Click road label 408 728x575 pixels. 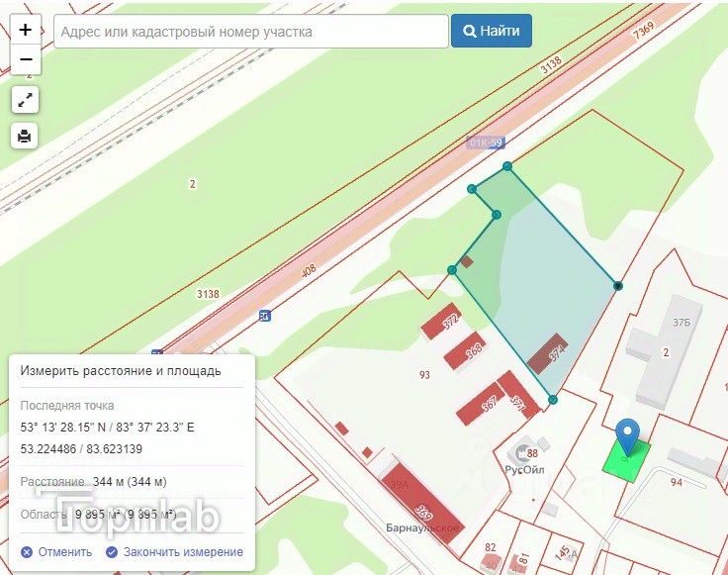click(x=309, y=270)
